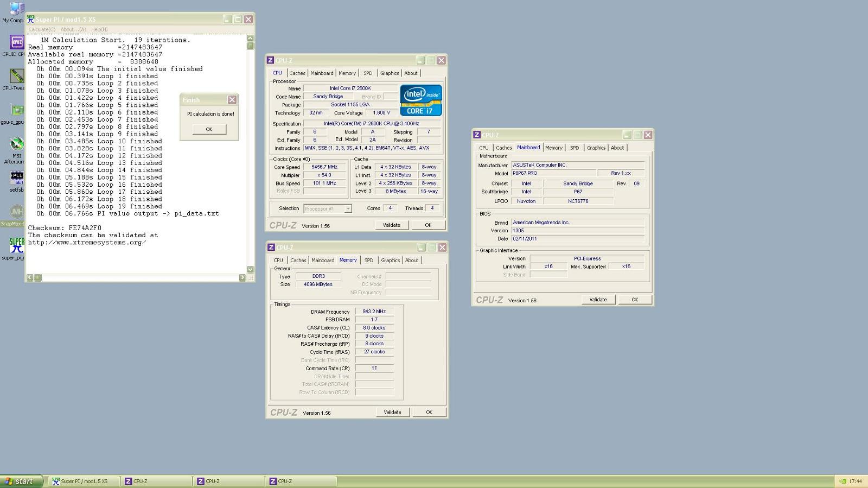Open CPU tab in Mainboard window
This screenshot has height=488, width=868.
tap(484, 148)
